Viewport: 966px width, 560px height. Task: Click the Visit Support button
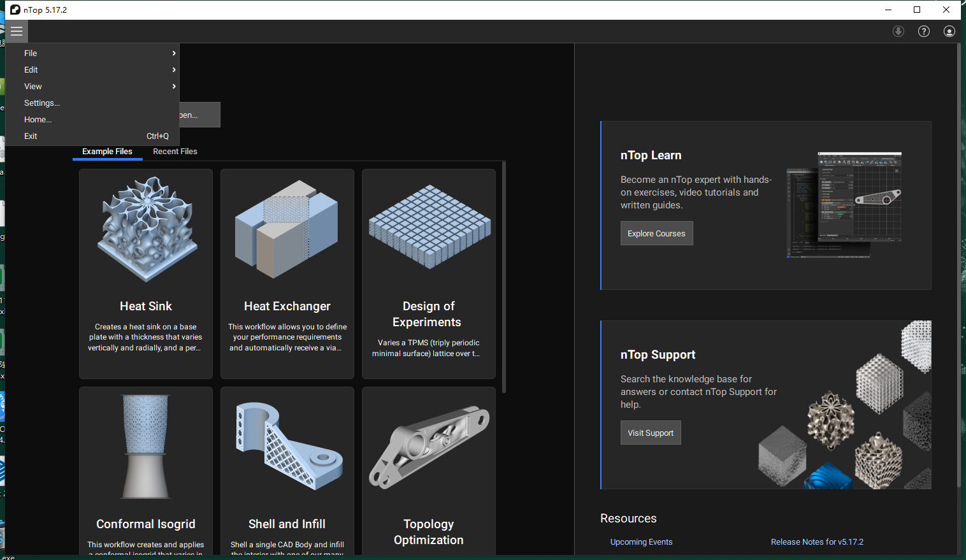(651, 433)
